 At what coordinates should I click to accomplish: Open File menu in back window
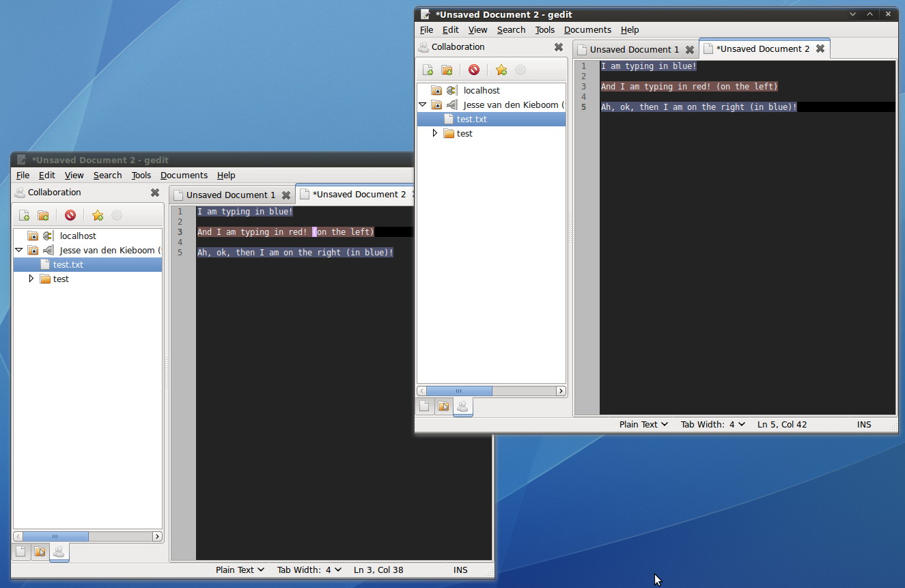pos(23,176)
